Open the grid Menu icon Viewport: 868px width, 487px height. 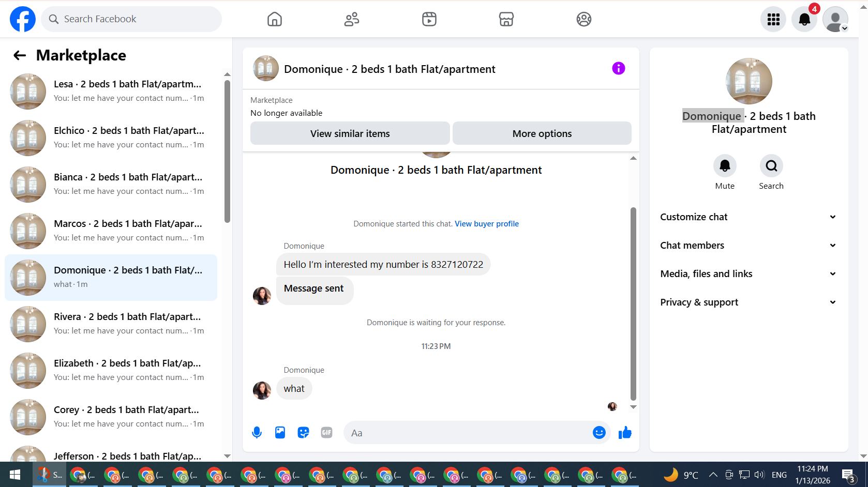[x=773, y=19]
